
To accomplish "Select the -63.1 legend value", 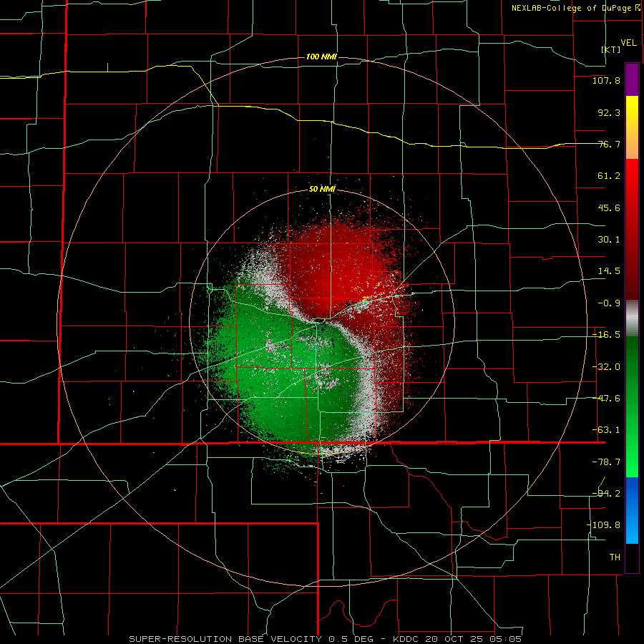I will (x=606, y=430).
